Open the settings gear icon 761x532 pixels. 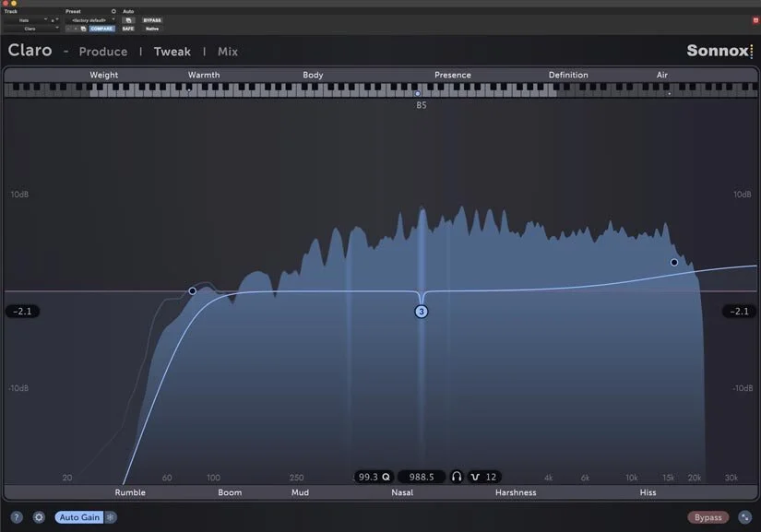[x=39, y=517]
